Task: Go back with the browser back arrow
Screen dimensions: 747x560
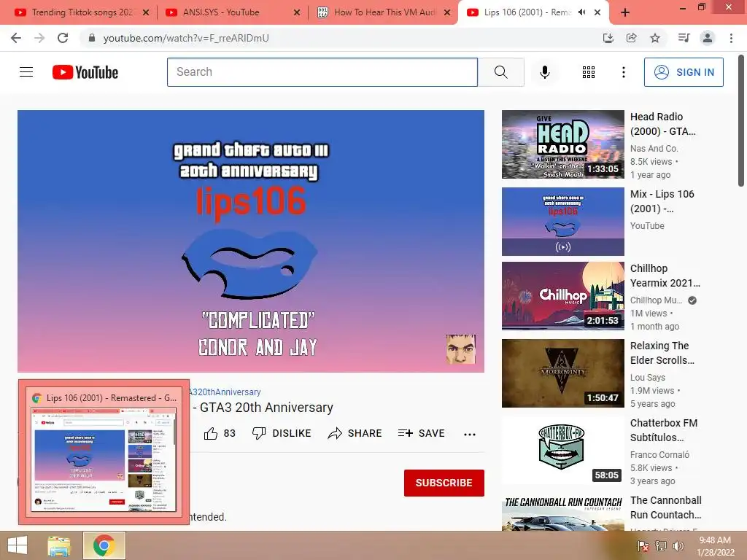Action: click(16, 38)
